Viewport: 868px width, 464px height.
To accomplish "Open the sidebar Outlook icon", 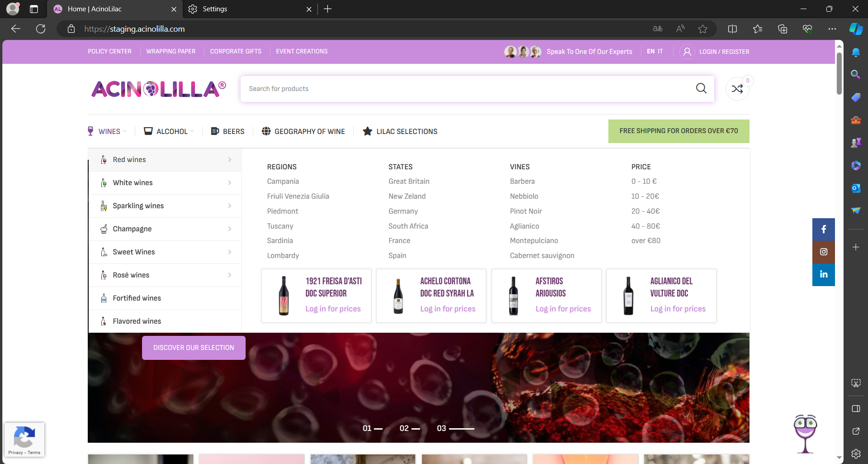I will (x=856, y=188).
